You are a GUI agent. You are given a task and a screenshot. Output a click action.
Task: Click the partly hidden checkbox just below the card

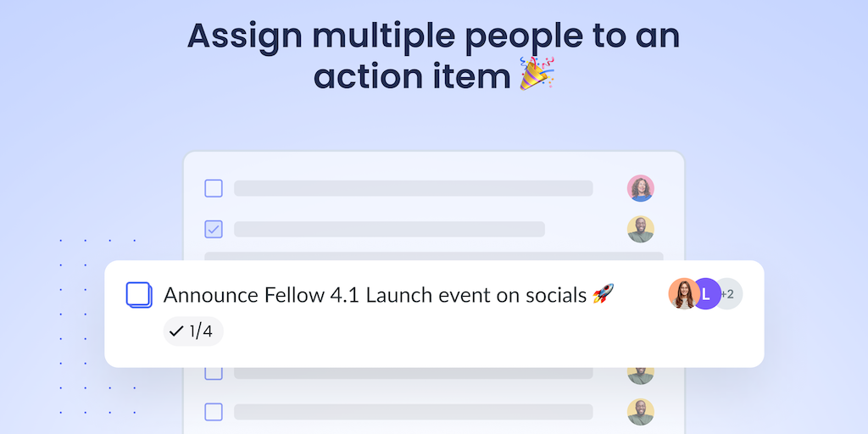click(214, 372)
